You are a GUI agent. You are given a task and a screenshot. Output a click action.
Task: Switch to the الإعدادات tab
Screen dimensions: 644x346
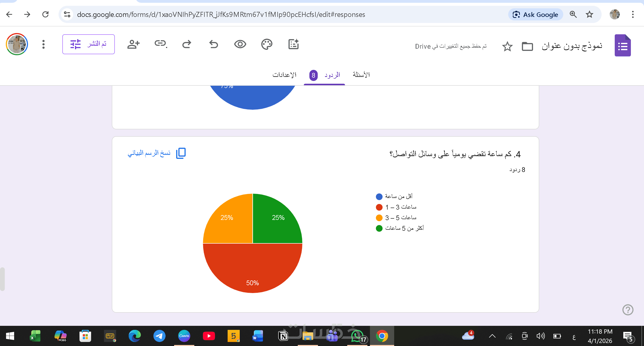pyautogui.click(x=284, y=75)
